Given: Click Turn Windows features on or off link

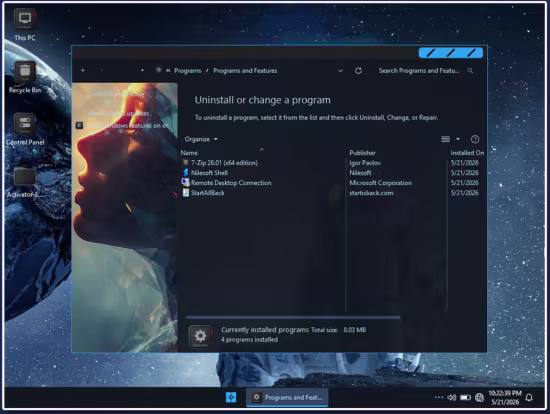Looking at the screenshot, I should pyautogui.click(x=128, y=125).
